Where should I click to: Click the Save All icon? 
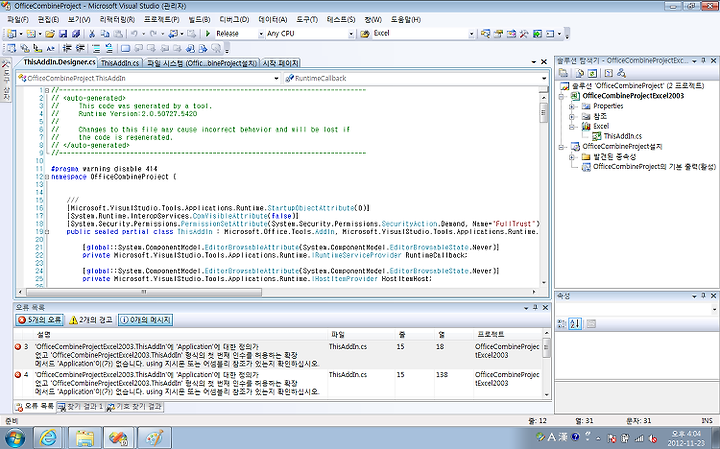76,34
